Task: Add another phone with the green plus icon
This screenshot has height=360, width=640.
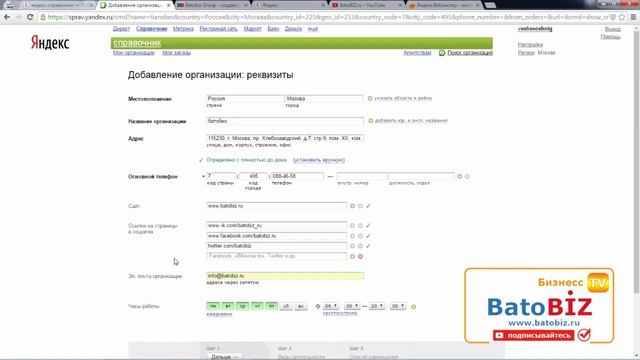Action: [459, 176]
